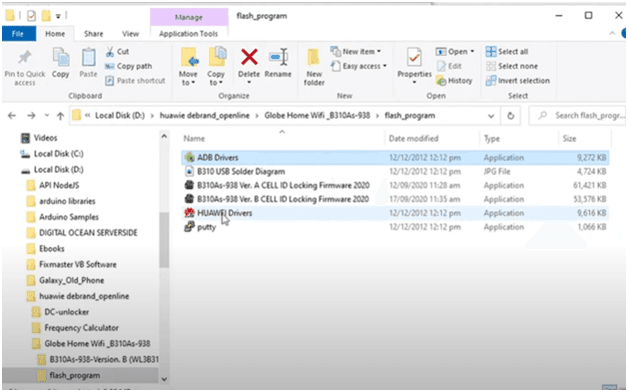Image resolution: width=628 pixels, height=392 pixels.
Task: Sort by the Name column header
Action: 194,139
